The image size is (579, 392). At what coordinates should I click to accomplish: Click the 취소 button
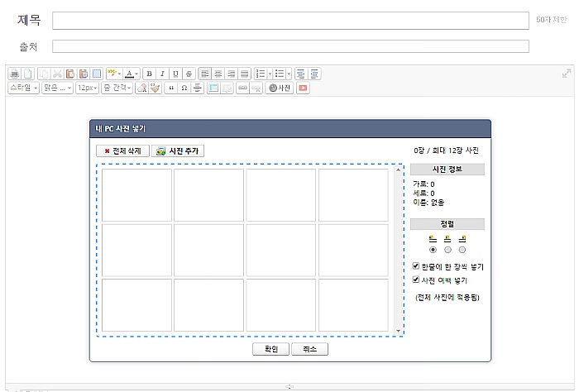click(x=309, y=349)
